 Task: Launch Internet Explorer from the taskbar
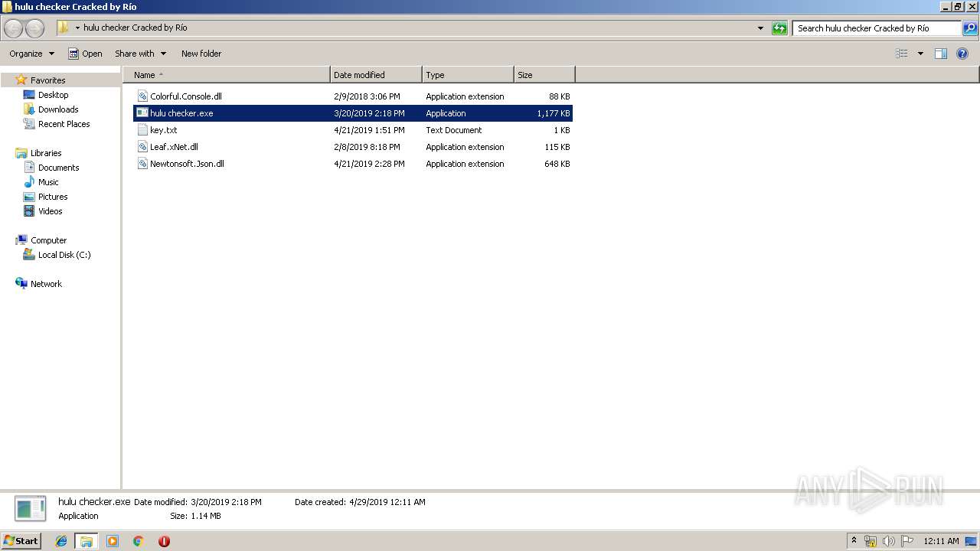coord(61,541)
